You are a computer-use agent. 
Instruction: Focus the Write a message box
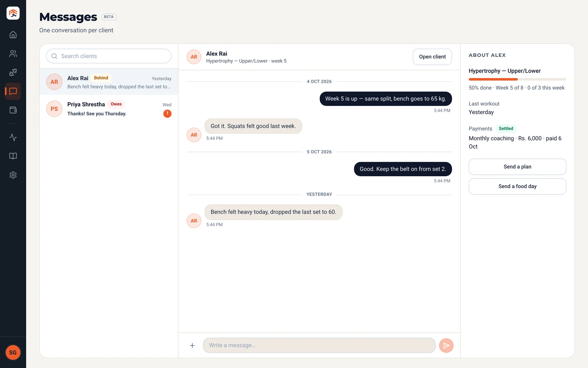click(x=319, y=345)
